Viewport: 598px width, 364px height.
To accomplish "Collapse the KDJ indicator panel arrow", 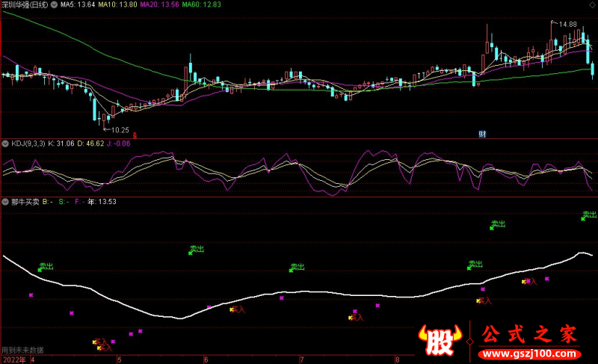I will (x=4, y=143).
